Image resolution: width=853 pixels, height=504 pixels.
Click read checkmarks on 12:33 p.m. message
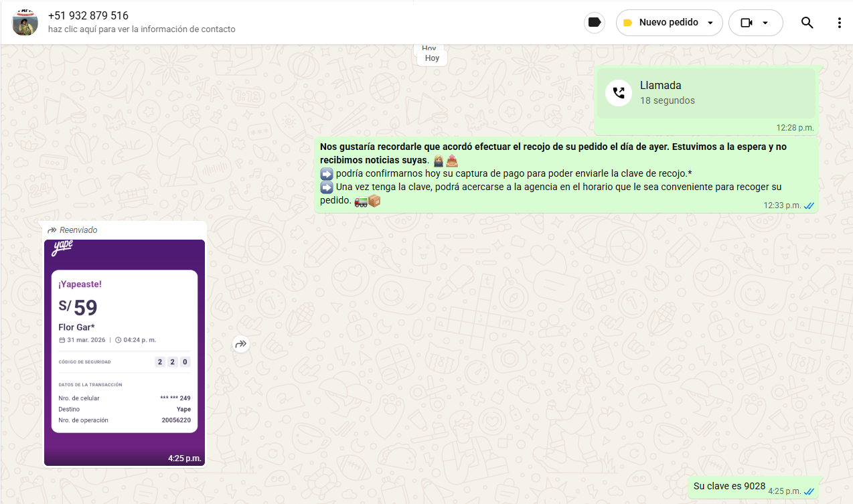pos(809,205)
